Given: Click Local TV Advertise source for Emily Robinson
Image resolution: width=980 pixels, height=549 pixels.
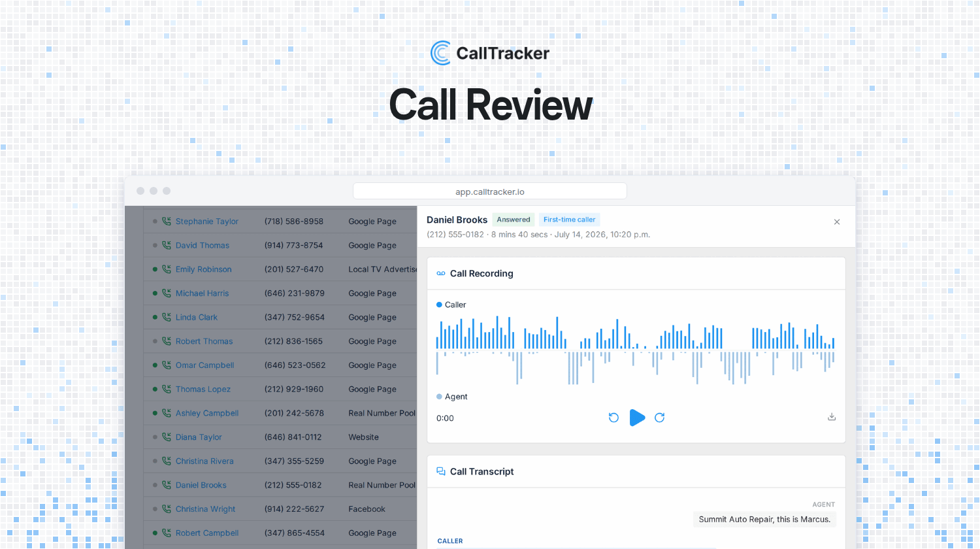Looking at the screenshot, I should (383, 269).
